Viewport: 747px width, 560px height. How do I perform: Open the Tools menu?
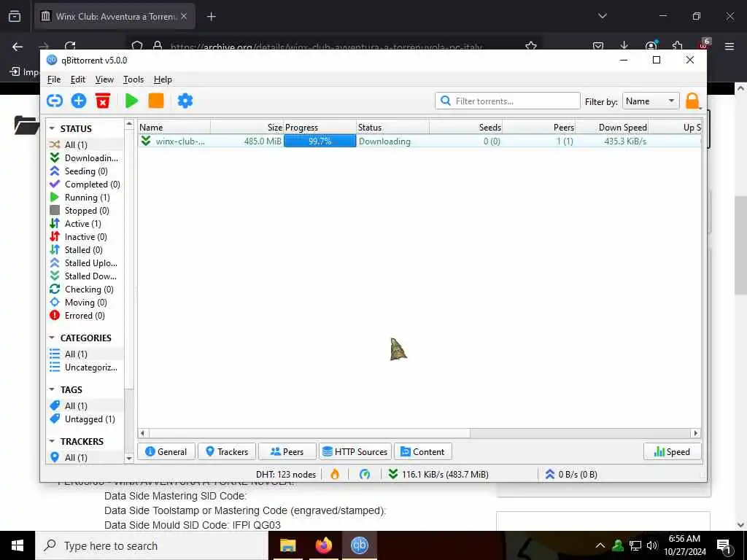click(x=133, y=79)
